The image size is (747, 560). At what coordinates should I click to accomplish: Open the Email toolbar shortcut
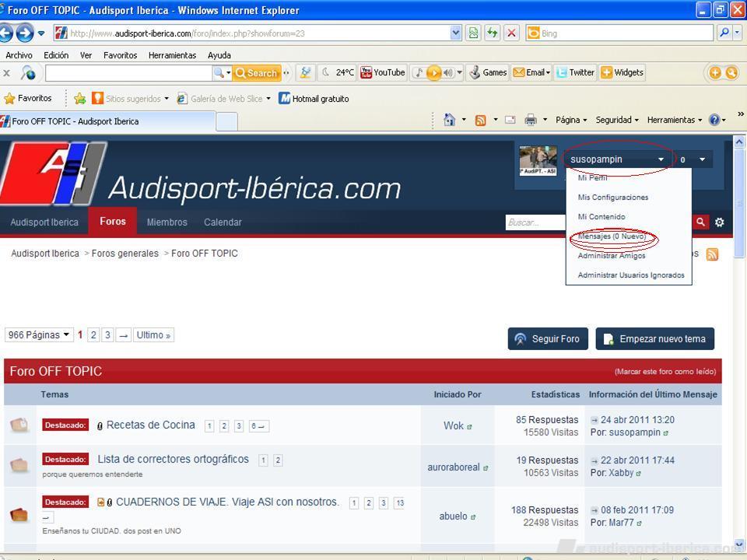531,72
